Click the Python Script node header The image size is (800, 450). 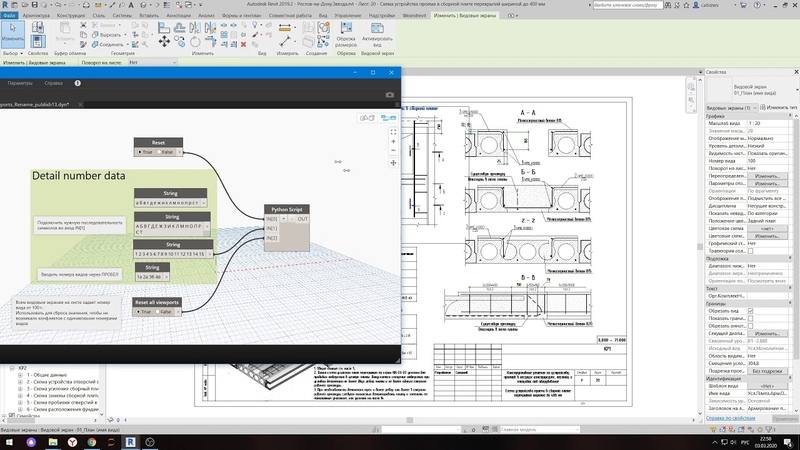tap(285, 211)
